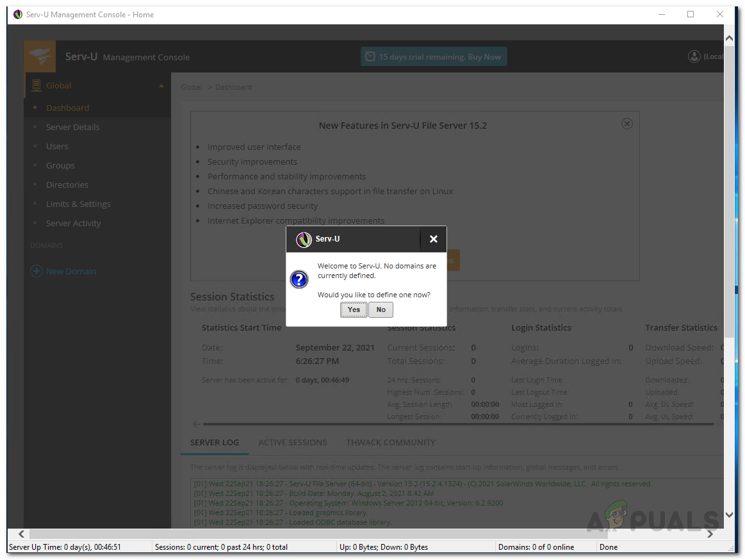The image size is (745, 560).
Task: Click the statistics horizontal scroll bar
Action: [x=458, y=424]
